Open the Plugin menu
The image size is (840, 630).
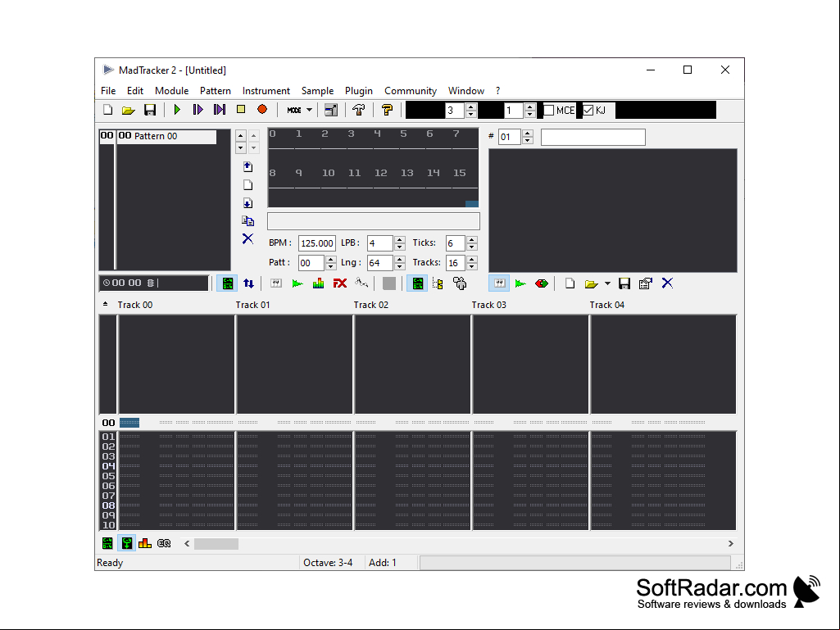coord(358,91)
